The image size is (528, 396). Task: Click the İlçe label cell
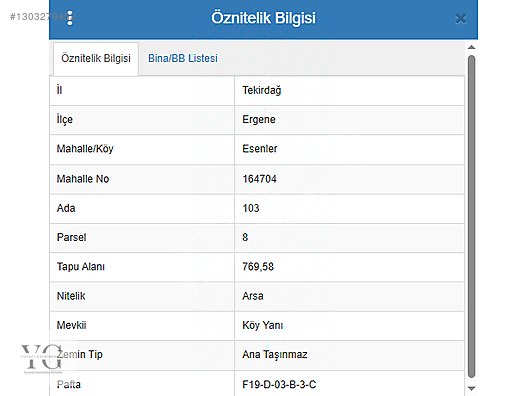coord(142,120)
